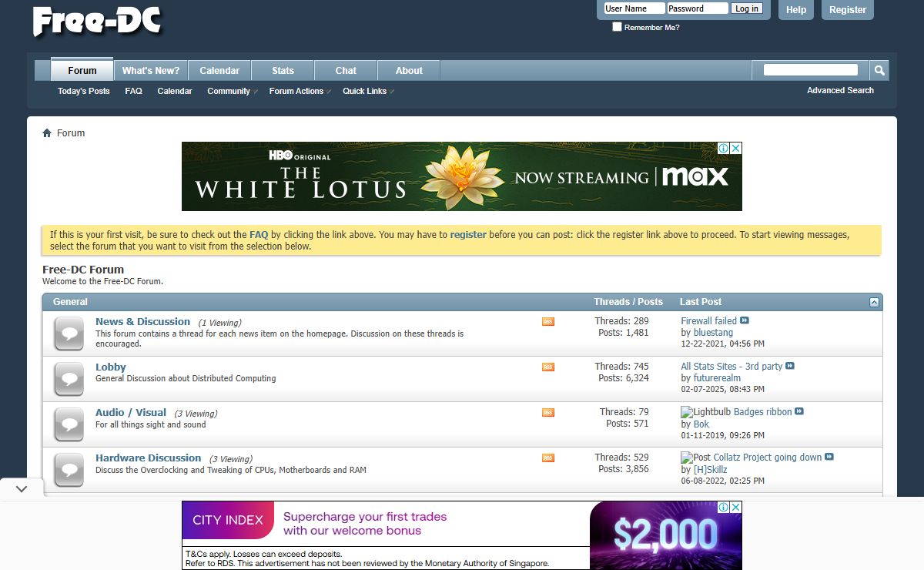
Task: Click Hardware Discussion forum status icon
Action: (69, 470)
